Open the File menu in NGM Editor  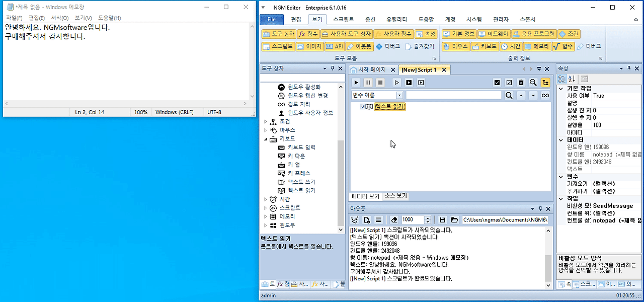(x=272, y=20)
